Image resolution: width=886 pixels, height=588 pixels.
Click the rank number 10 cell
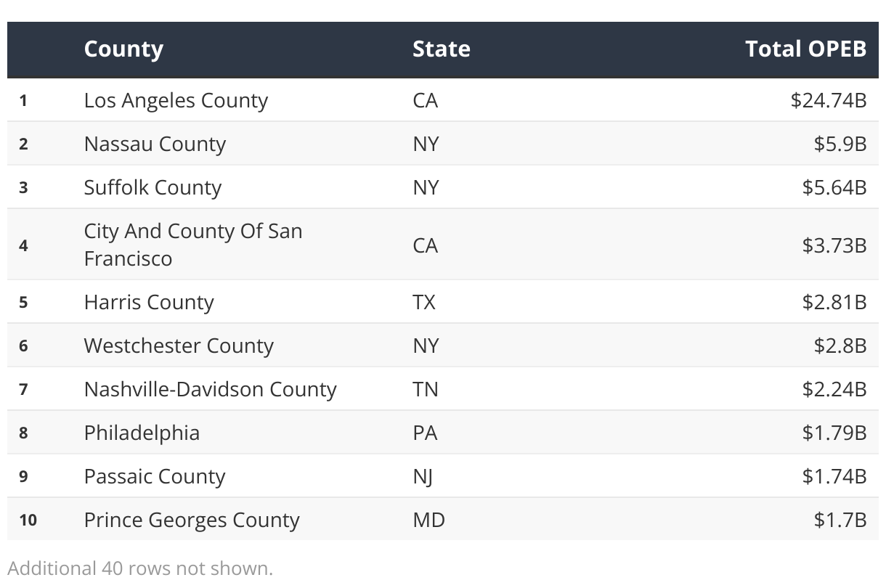pyautogui.click(x=28, y=520)
